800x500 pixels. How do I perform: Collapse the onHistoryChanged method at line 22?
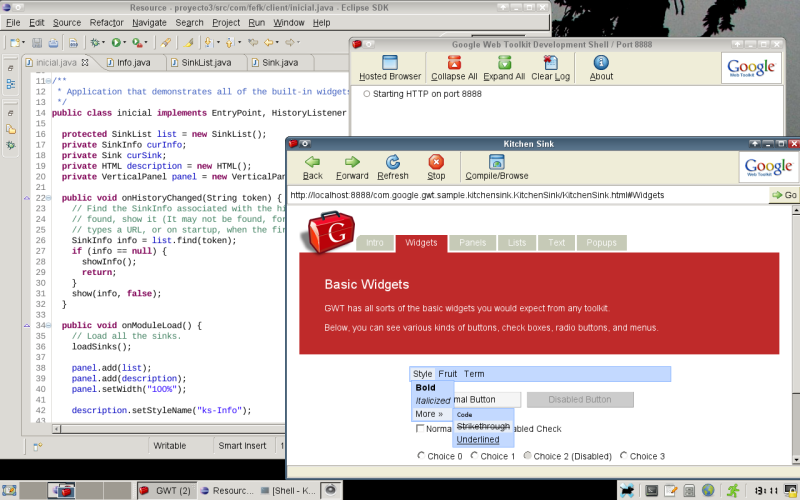48,198
